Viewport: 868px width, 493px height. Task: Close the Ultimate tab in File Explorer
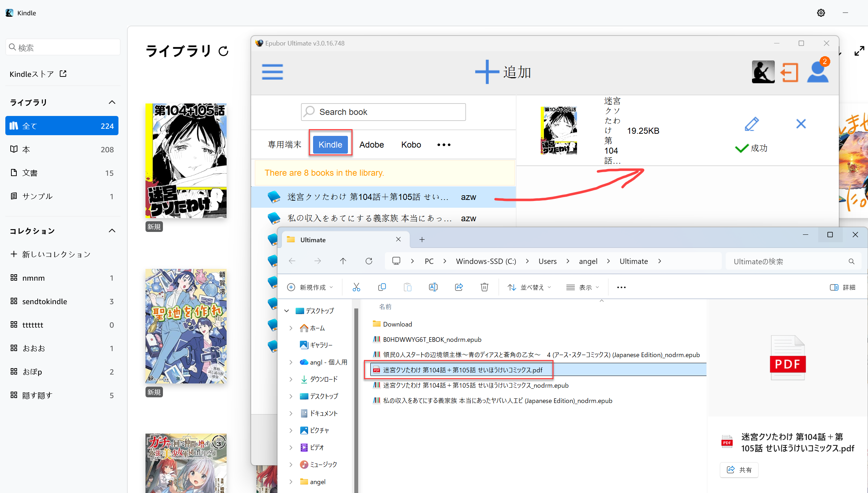point(398,239)
